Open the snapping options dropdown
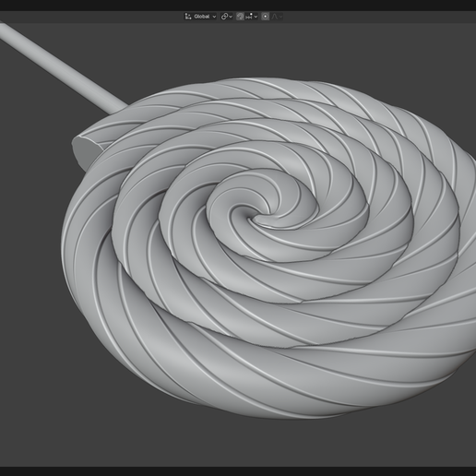This screenshot has width=476, height=476. pyautogui.click(x=252, y=17)
